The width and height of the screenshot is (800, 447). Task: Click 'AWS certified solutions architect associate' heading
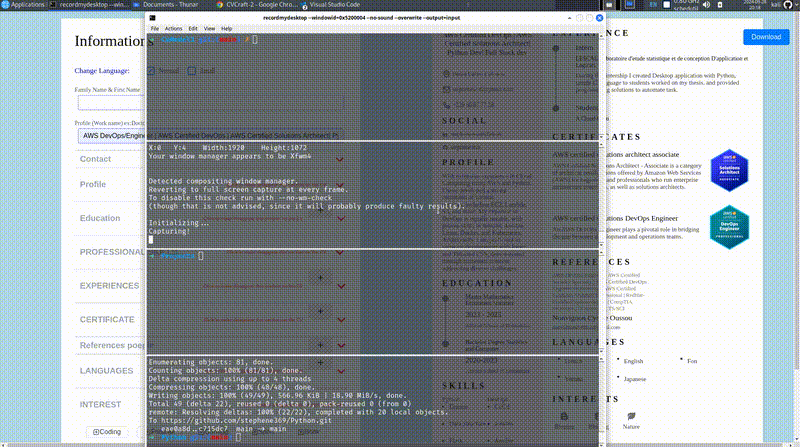point(616,154)
